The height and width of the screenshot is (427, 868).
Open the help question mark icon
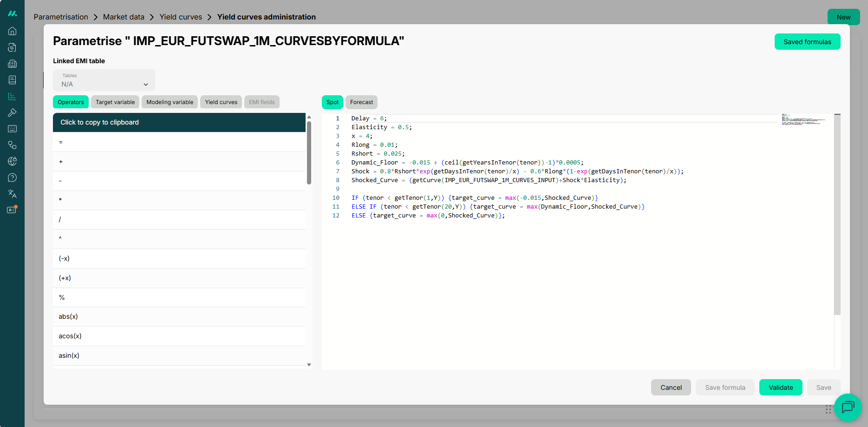pos(13,177)
